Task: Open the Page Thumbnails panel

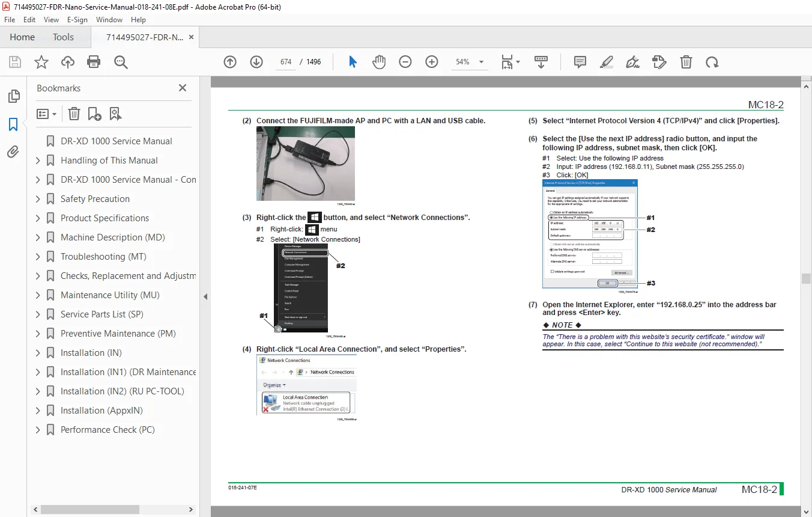Action: (13, 96)
